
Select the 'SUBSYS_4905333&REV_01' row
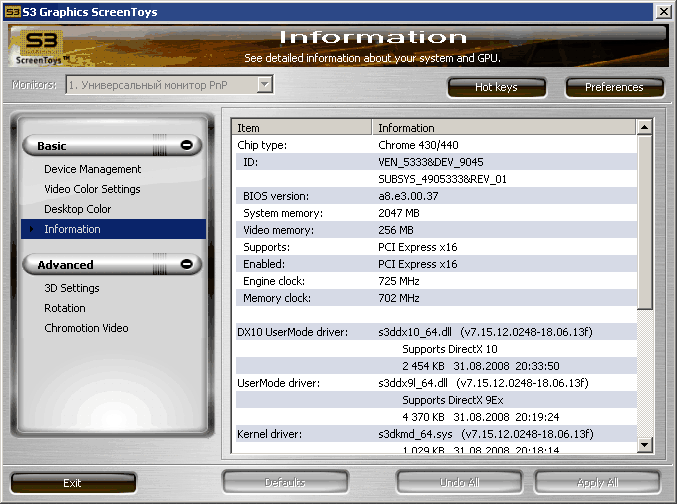click(x=436, y=179)
